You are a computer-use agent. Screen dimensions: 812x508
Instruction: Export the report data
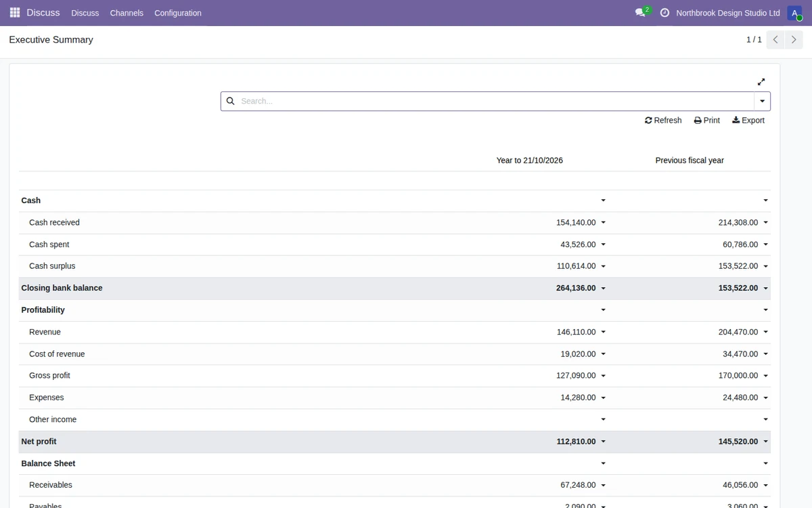point(748,121)
